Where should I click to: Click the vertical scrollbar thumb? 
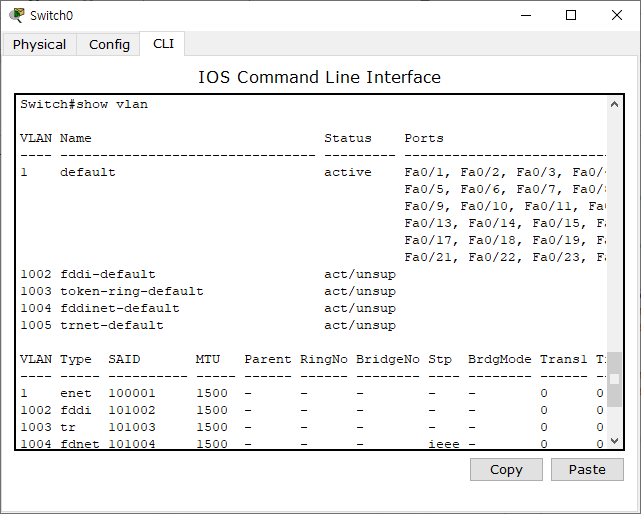[x=614, y=379]
